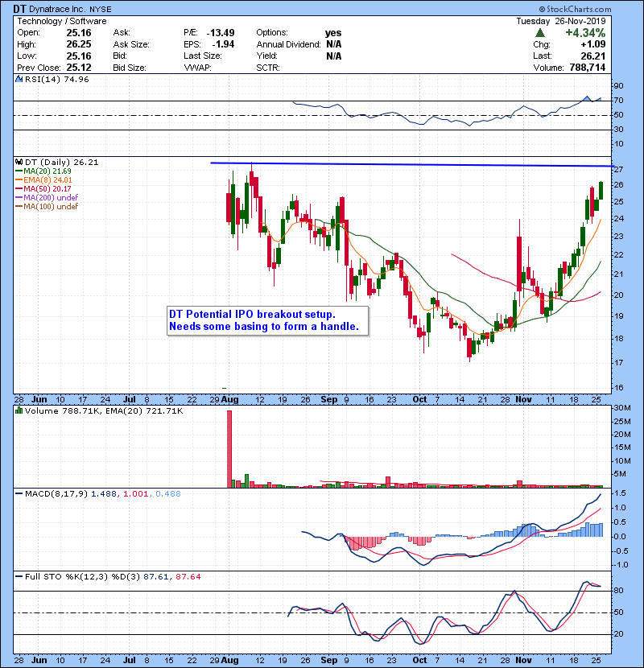
Task: Click the EMA(8) 24.01 legend entry
Action: click(x=43, y=179)
